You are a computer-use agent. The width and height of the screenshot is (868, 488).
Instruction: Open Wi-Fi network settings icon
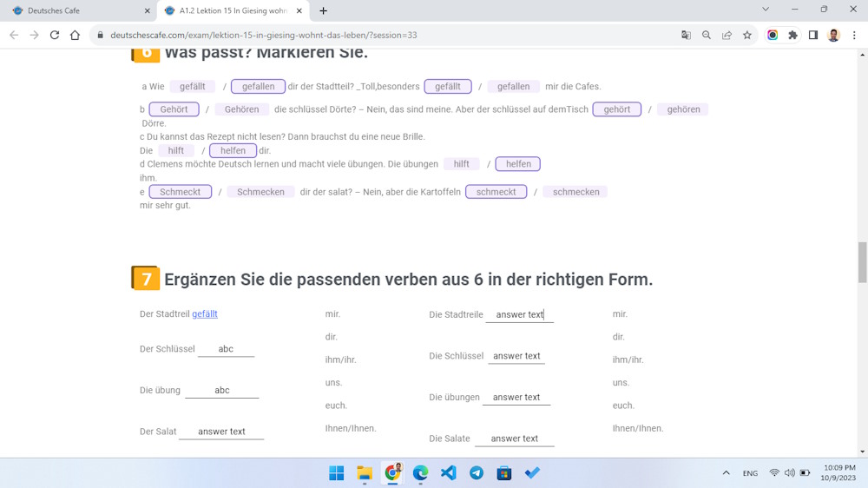[774, 473]
